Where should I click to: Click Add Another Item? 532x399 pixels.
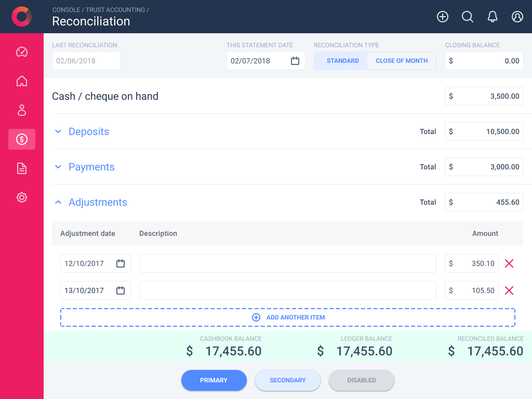pos(288,317)
